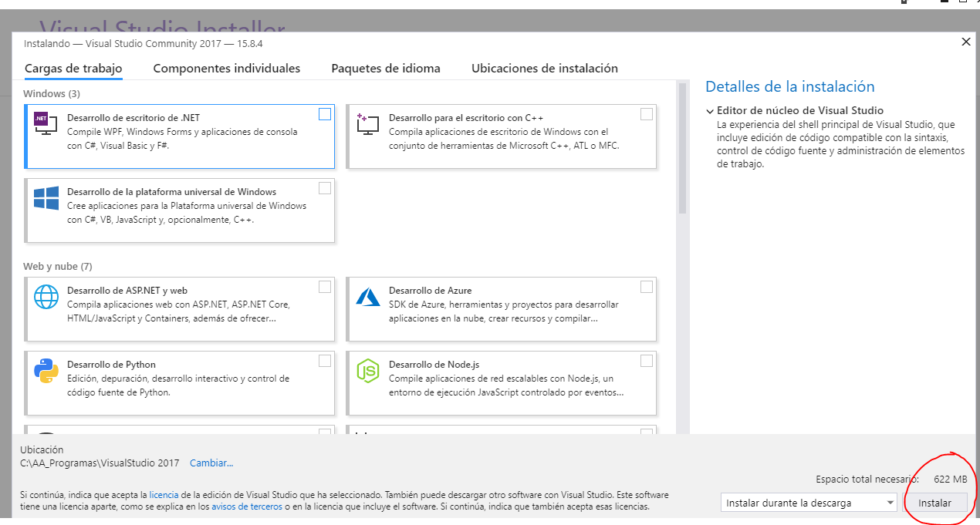Click the Windows logo icon for Universal Windows Platform
The height and width of the screenshot is (525, 980).
click(x=46, y=198)
